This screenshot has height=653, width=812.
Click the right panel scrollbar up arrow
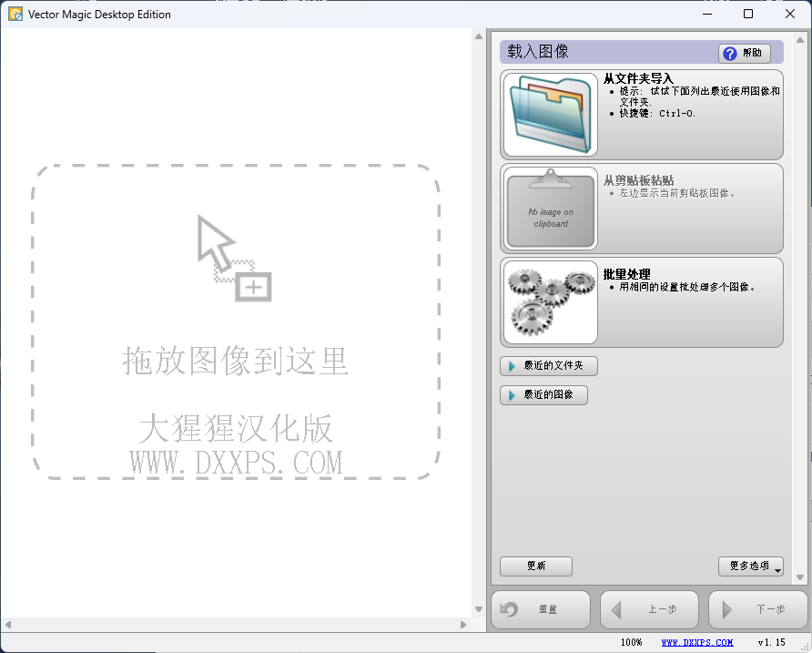(799, 40)
